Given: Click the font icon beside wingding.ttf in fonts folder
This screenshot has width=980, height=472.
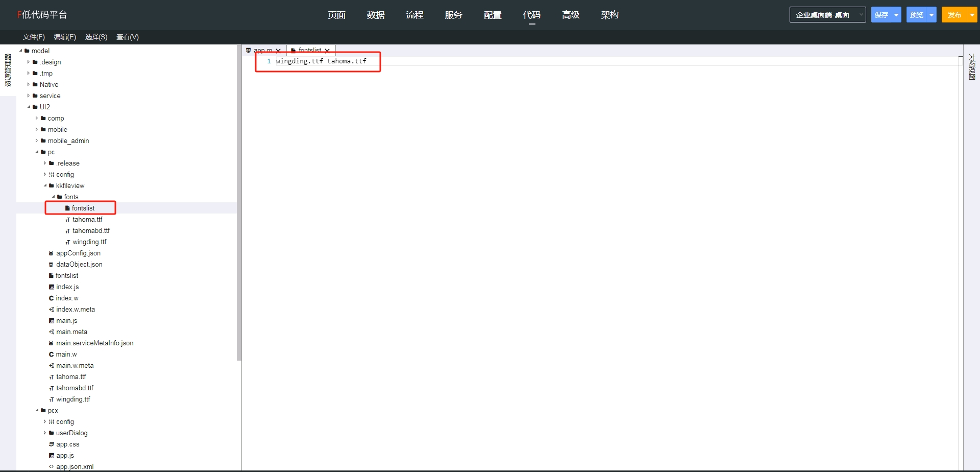Looking at the screenshot, I should coord(67,242).
